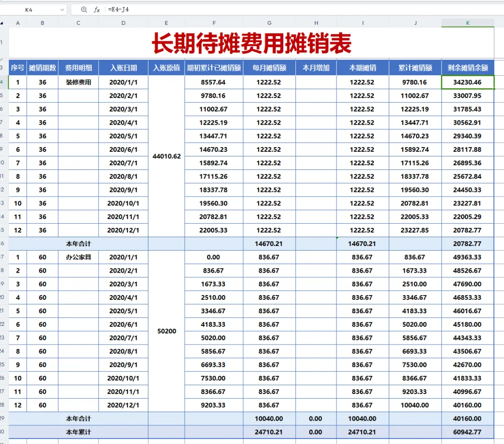Select selected cell value 34230.46
504x444 pixels.
(x=468, y=82)
